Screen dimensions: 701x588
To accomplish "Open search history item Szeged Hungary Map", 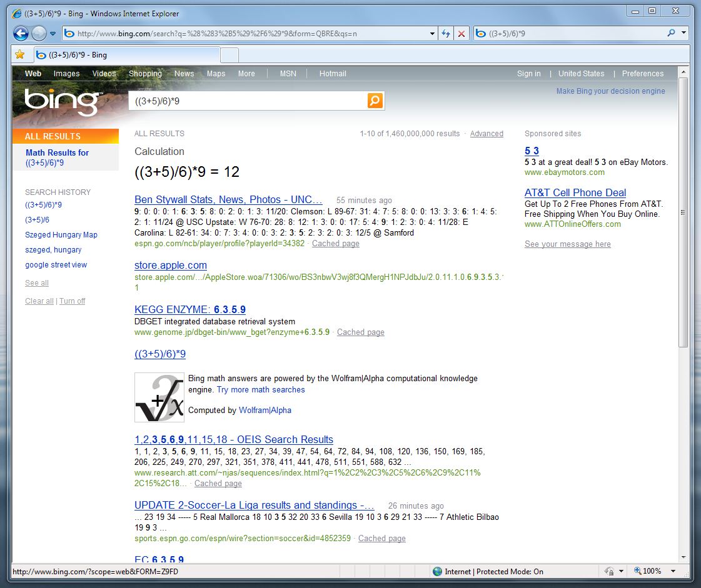I will click(61, 234).
